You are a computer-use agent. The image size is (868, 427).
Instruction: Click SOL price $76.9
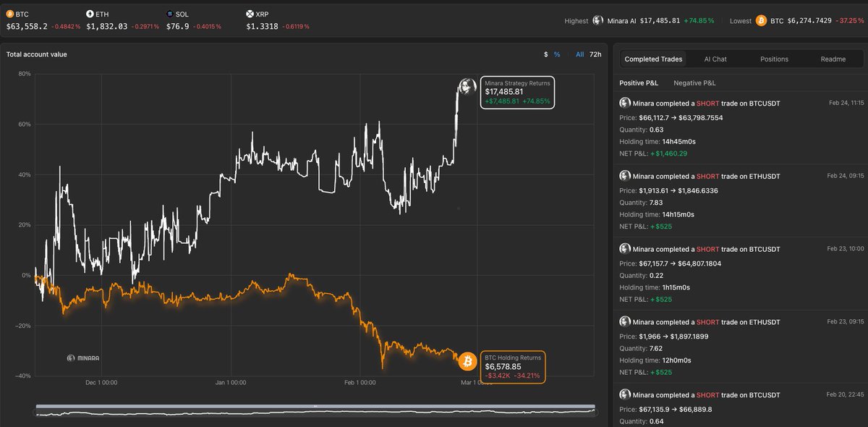click(177, 26)
